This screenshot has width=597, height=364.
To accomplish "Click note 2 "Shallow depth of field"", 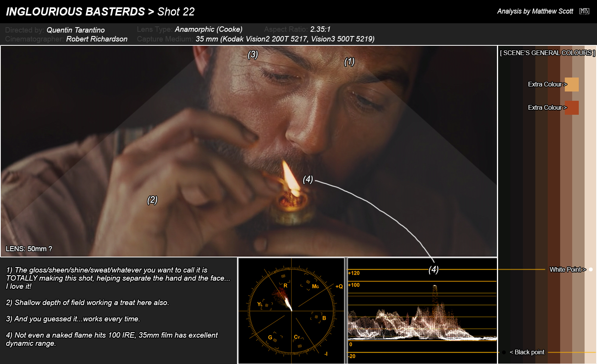I will pos(87,302).
